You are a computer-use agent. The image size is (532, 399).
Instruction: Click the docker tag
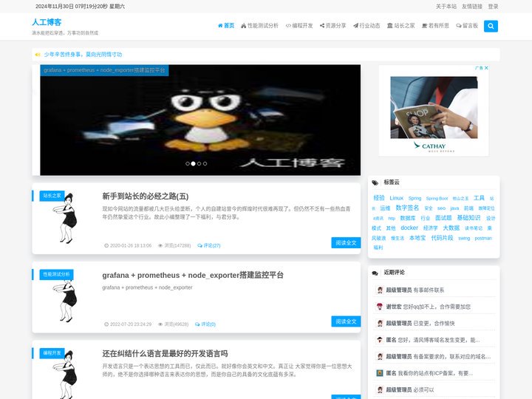409,228
